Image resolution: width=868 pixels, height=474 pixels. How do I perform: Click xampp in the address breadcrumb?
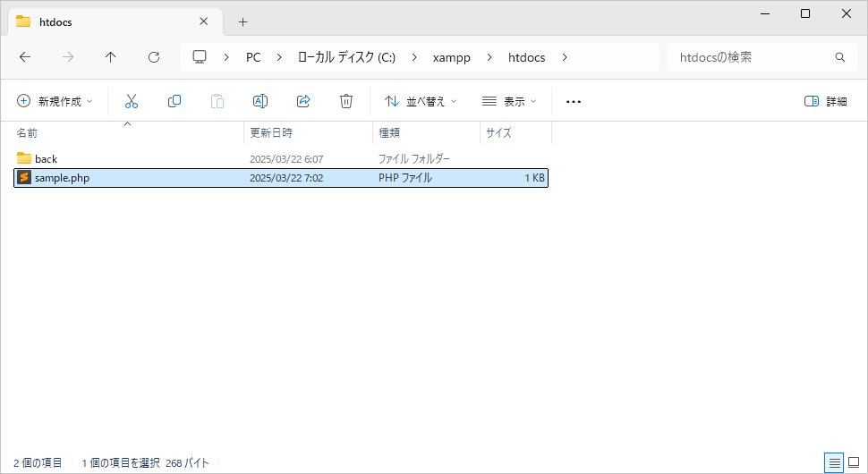(452, 57)
